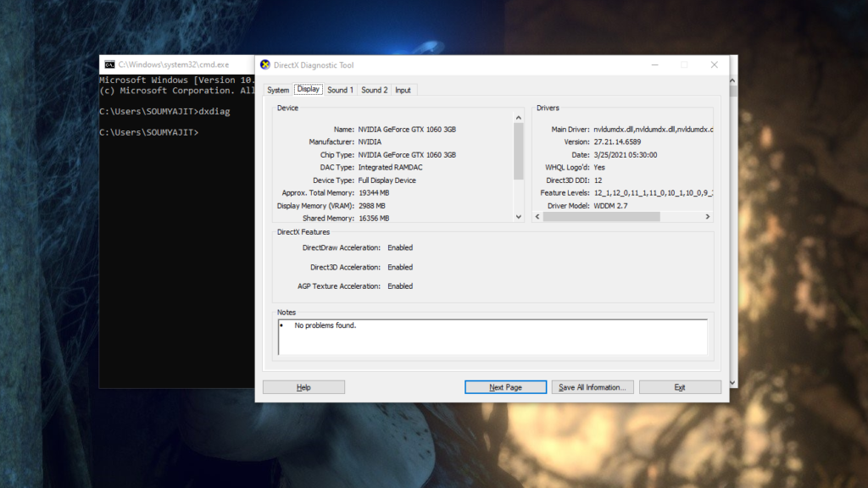Click the cmd.exe window title bar
The height and width of the screenshot is (488, 868).
[x=177, y=64]
